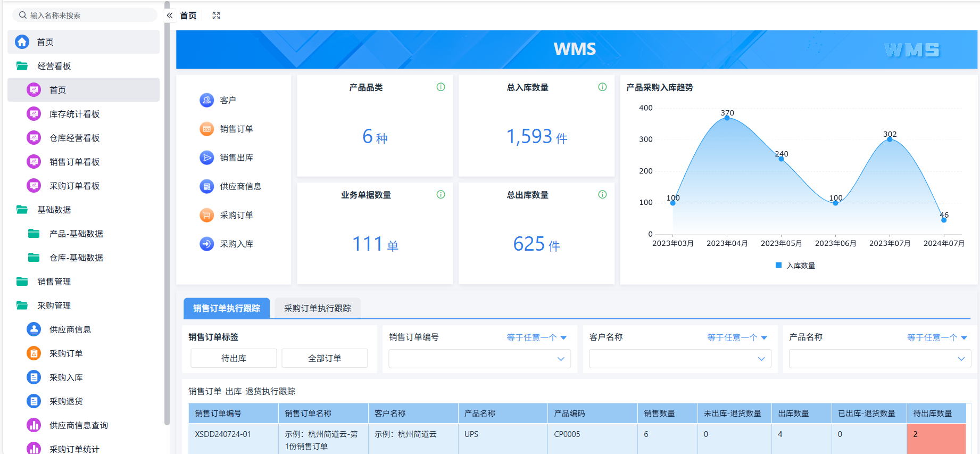Click info icon on 产品品类 card
Screen dimensions: 980x454
(441, 87)
